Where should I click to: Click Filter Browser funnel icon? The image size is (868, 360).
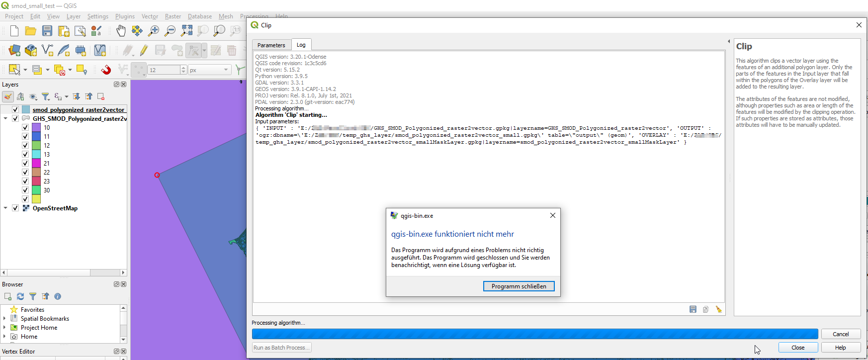33,296
